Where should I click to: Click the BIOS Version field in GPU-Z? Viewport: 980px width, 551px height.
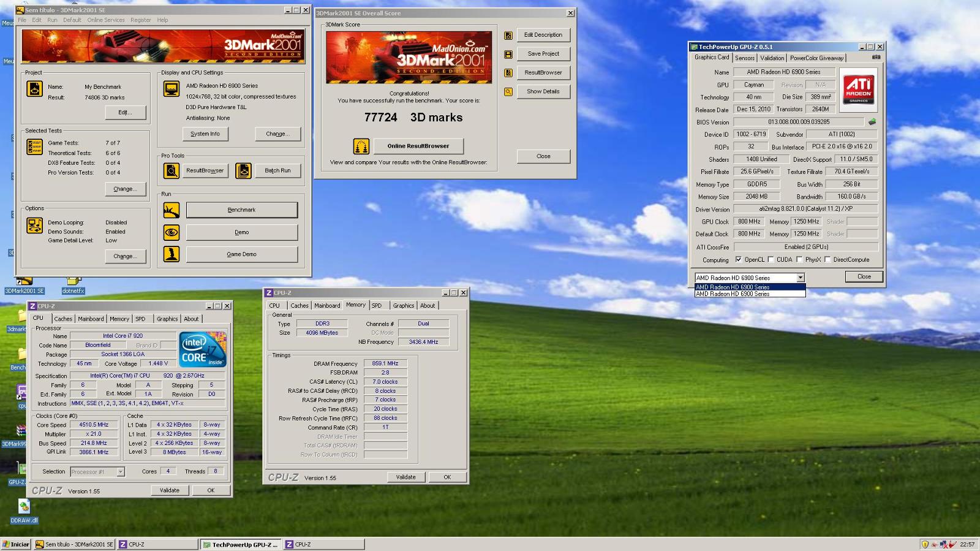tap(799, 121)
